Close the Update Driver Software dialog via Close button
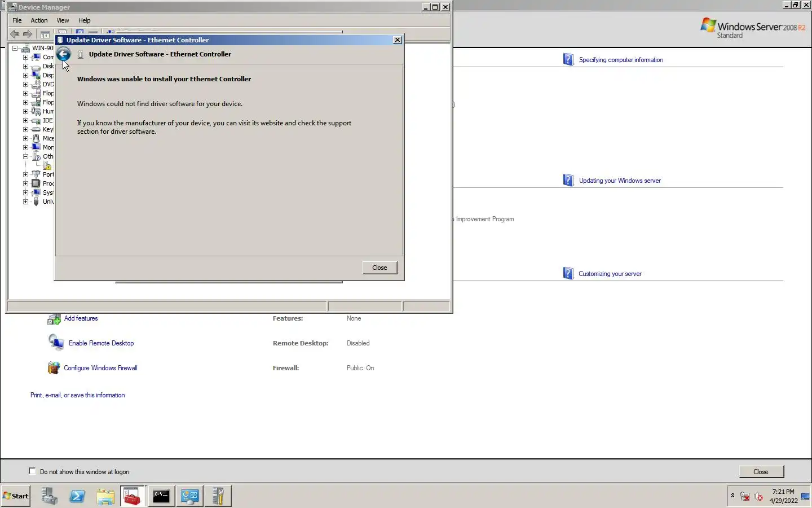 [379, 268]
